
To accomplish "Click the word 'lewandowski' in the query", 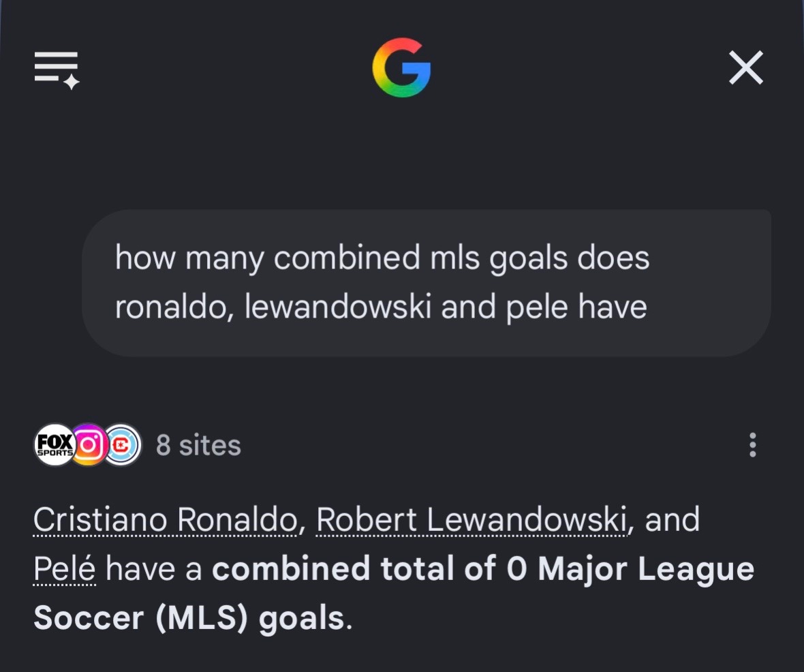I will pyautogui.click(x=337, y=307).
